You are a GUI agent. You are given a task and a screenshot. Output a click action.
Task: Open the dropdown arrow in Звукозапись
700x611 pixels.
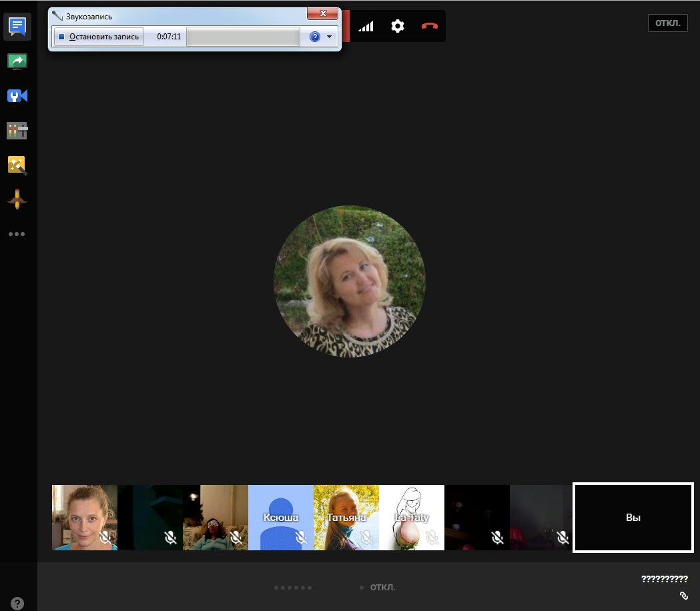(329, 37)
